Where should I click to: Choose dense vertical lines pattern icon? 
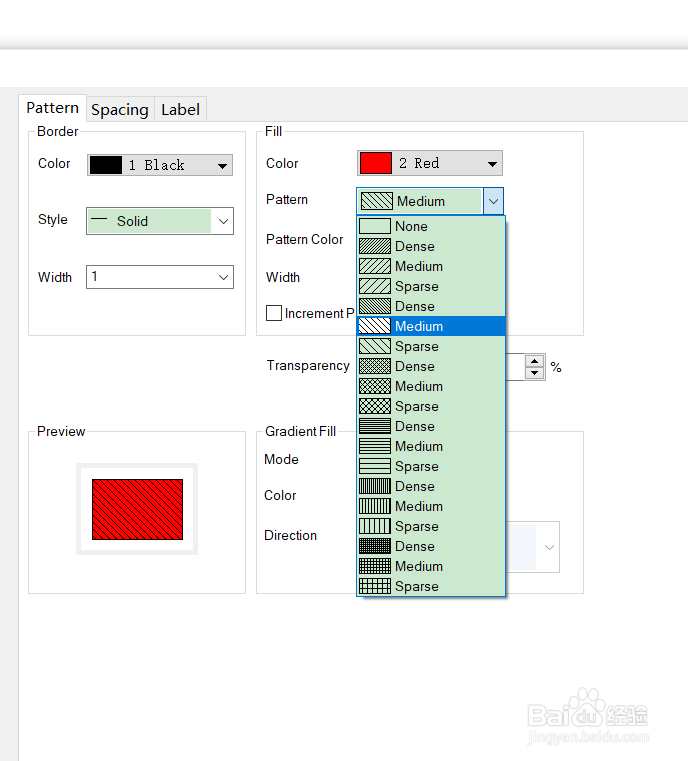375,486
